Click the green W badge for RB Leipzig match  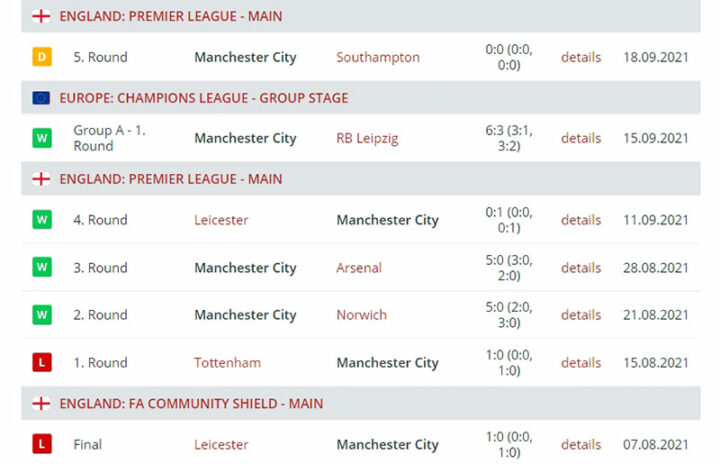(x=41, y=138)
